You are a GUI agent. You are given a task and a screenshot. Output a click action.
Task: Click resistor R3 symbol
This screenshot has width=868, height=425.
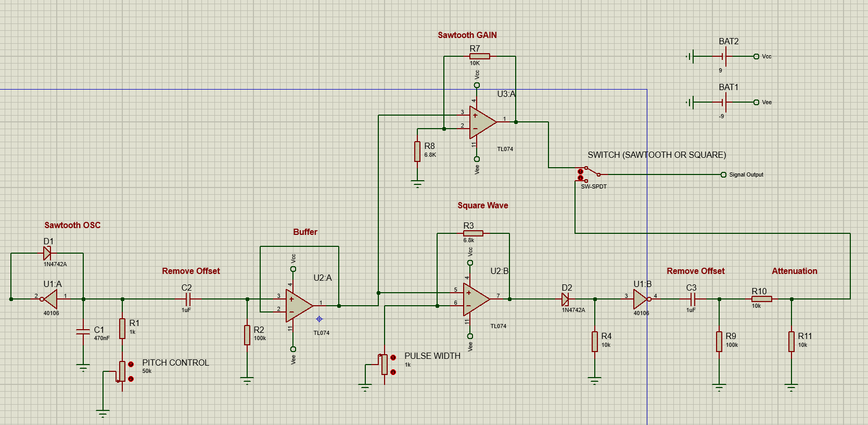pos(473,233)
